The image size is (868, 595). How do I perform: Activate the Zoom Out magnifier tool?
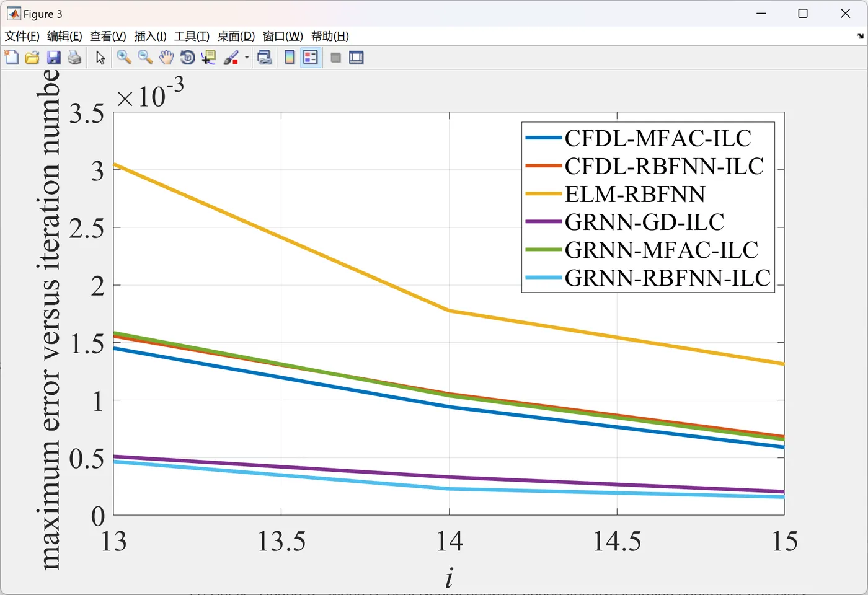145,58
